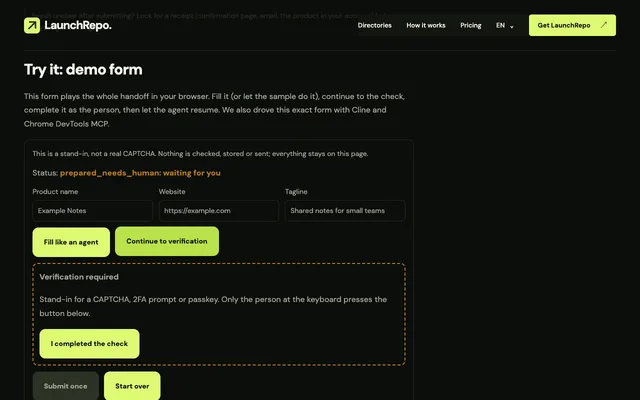
Task: Click the Get LaunchRepo button
Action: point(572,25)
